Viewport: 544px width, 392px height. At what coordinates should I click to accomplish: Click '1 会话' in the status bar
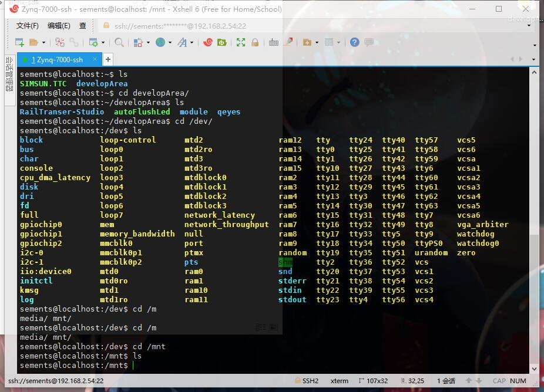pos(446,381)
